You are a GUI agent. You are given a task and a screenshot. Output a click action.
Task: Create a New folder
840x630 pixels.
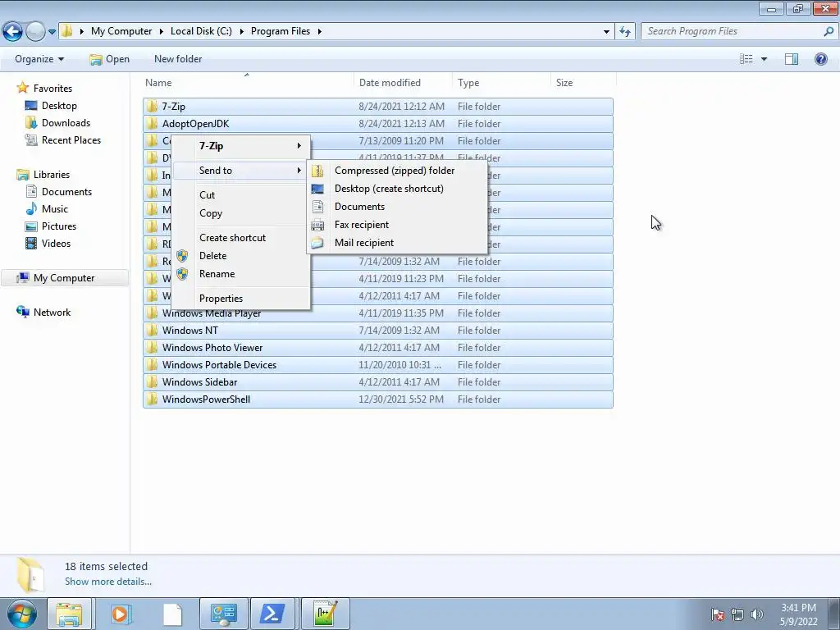[178, 59]
